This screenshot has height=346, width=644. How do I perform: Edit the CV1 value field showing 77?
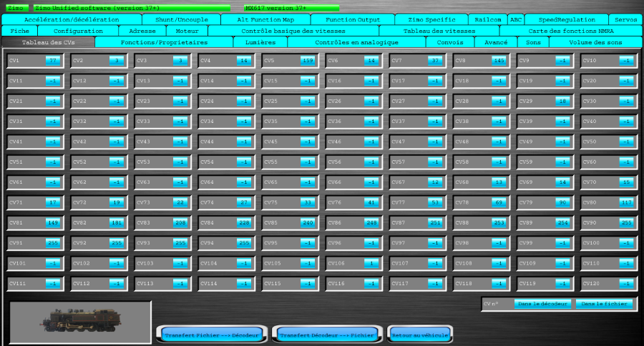(53, 61)
